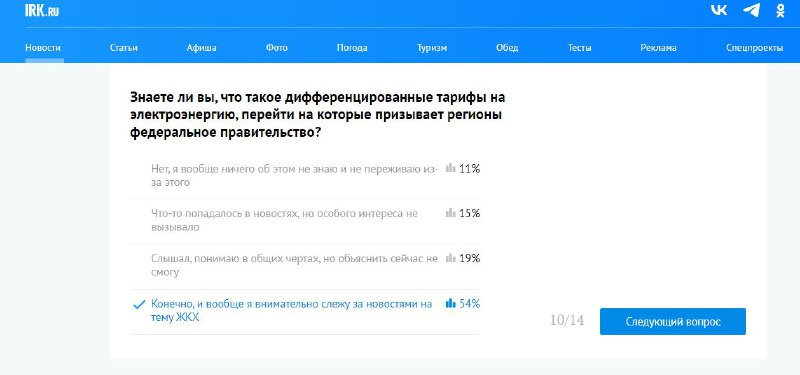
Task: Open the VK social network icon
Action: 719,10
